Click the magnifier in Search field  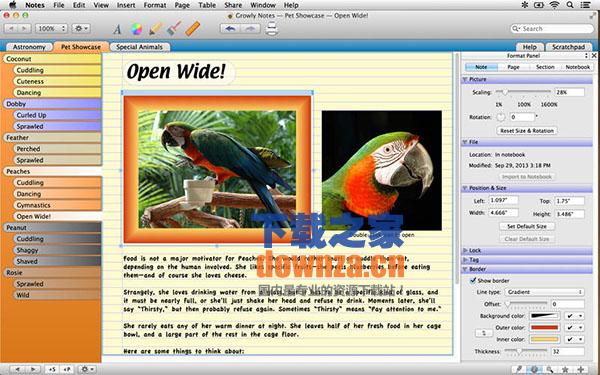tap(516, 29)
